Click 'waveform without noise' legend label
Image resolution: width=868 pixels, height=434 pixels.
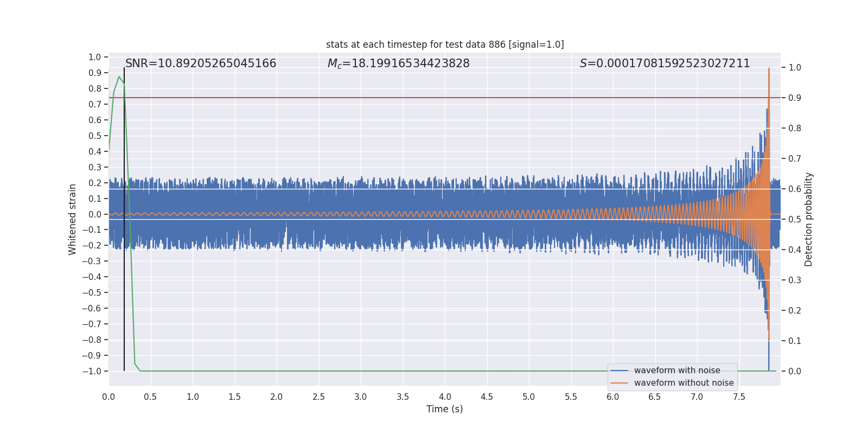coord(684,383)
